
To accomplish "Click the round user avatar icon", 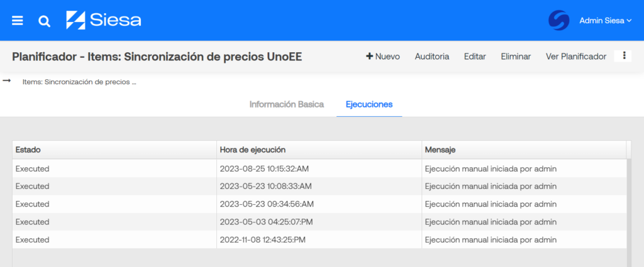I will [x=559, y=20].
